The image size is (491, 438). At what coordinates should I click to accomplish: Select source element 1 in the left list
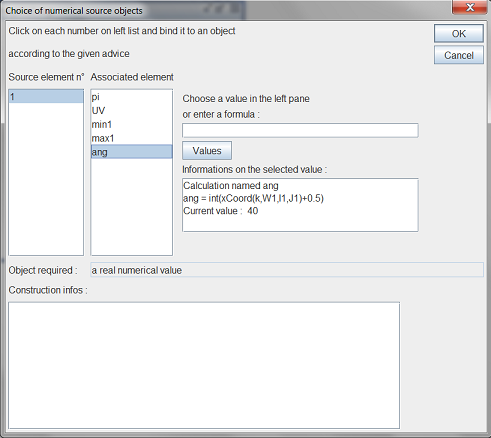pos(46,97)
